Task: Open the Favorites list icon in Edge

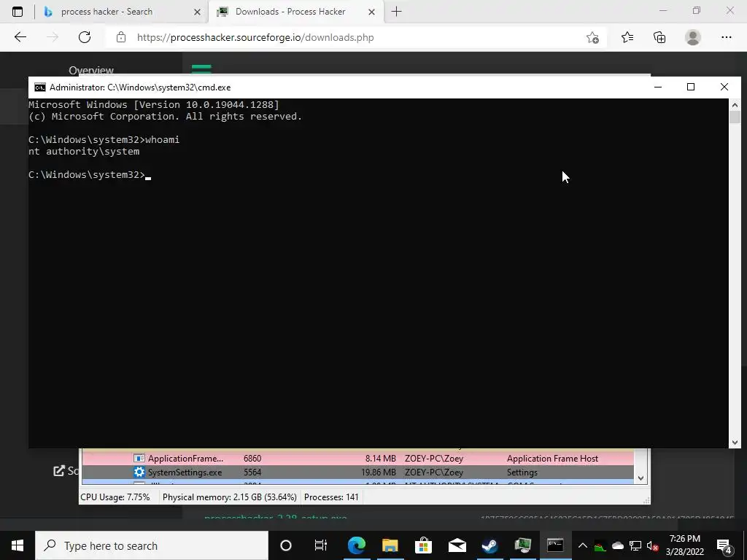Action: 627,37
